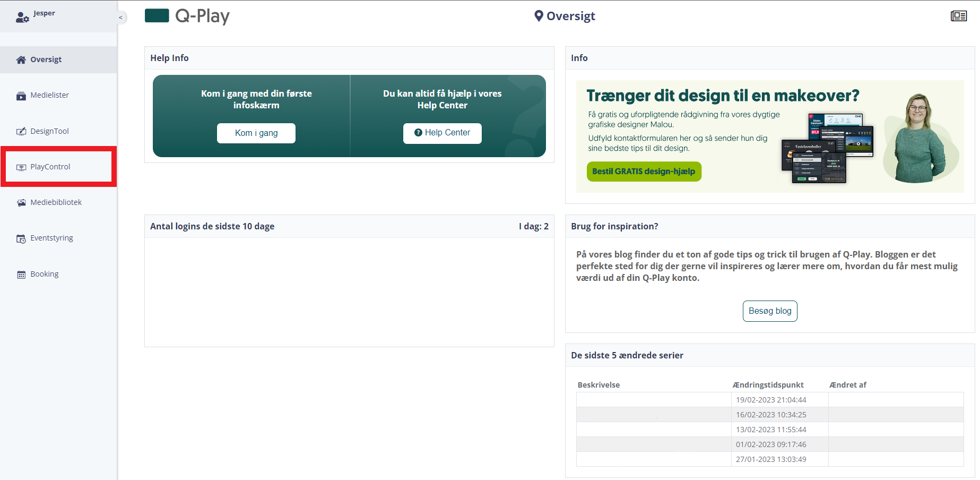Screen dimensions: 980x480
Task: Click the 'Brug for inspiration?' panel header
Action: pos(614,226)
